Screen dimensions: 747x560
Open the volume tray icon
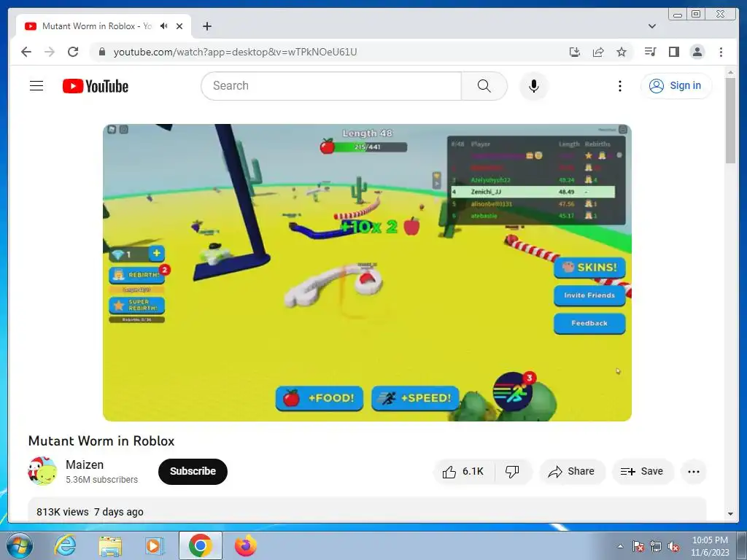click(x=673, y=546)
